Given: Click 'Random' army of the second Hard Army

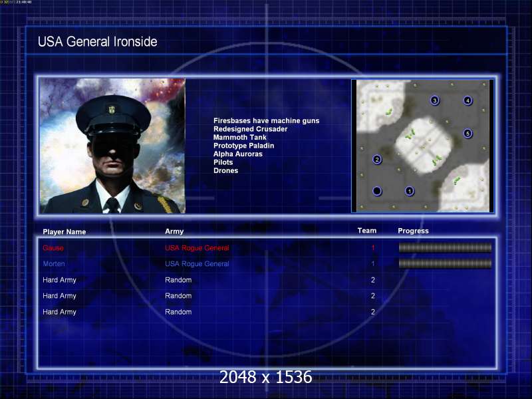Looking at the screenshot, I should pos(178,296).
